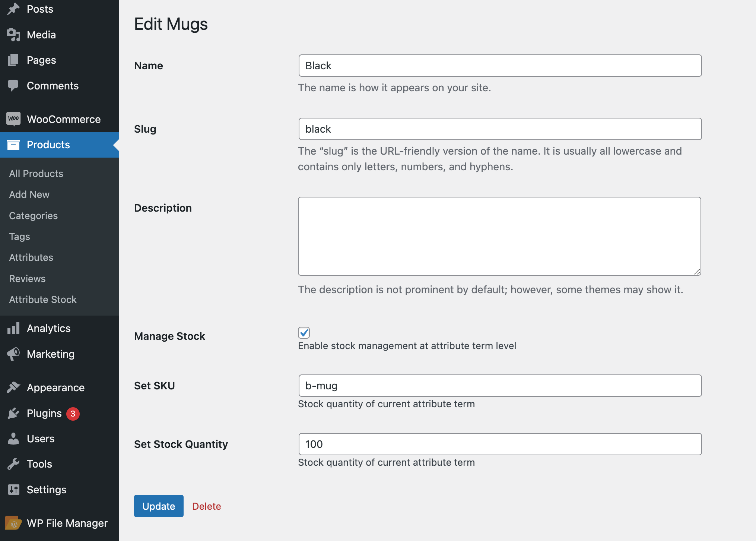Viewport: 756px width, 541px height.
Task: Click the red Delete link
Action: pyautogui.click(x=206, y=506)
